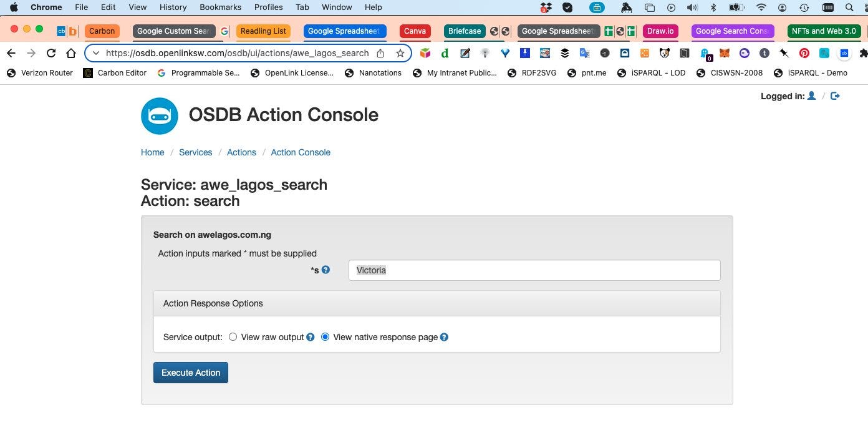The image size is (868, 435).
Task: Open the dog face extension icon
Action: tap(665, 54)
